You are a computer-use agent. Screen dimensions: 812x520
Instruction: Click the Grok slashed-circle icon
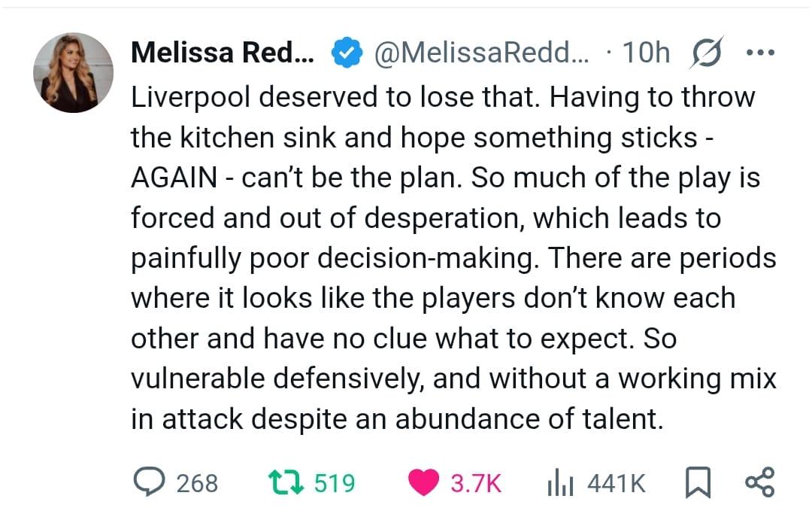pyautogui.click(x=707, y=53)
